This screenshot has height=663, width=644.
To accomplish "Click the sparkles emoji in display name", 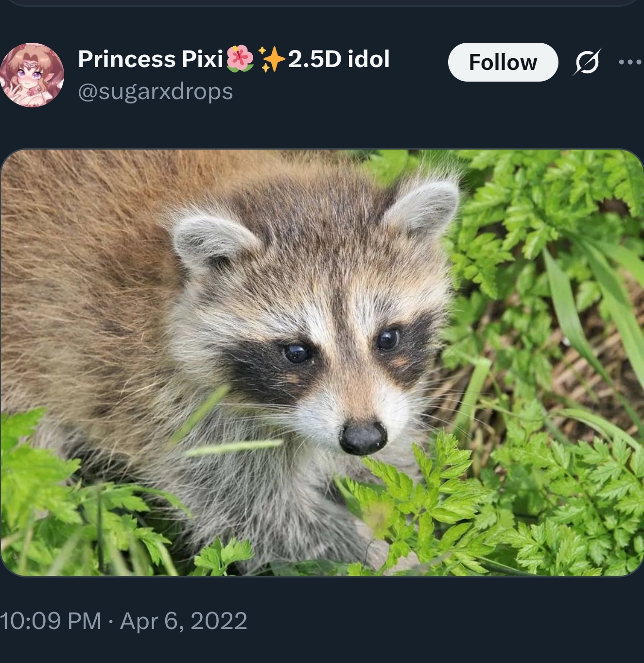I will tap(272, 59).
